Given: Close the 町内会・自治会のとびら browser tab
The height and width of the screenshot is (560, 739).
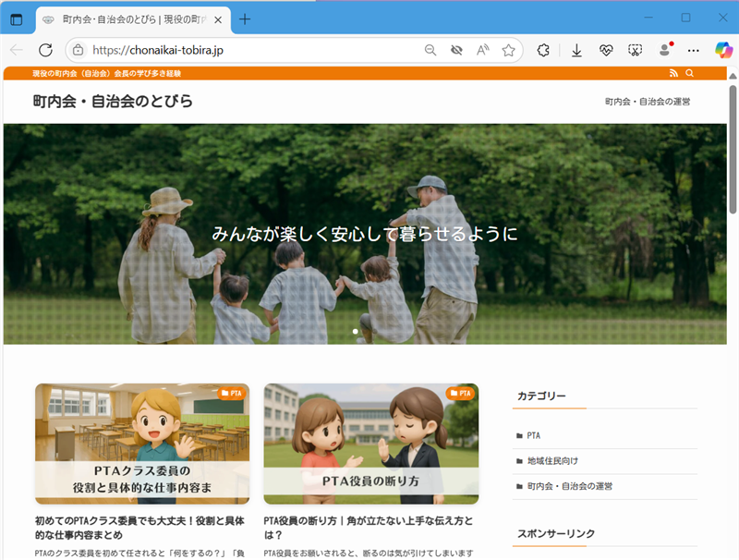Looking at the screenshot, I should 217,18.
